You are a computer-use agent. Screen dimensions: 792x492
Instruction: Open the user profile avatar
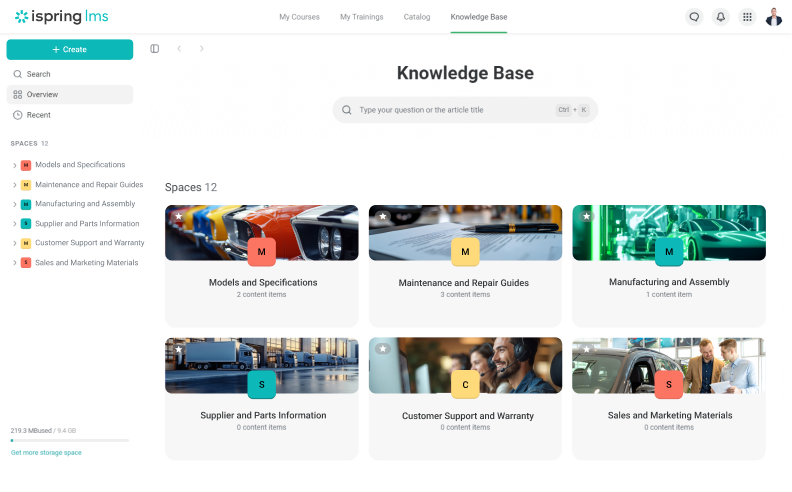773,17
